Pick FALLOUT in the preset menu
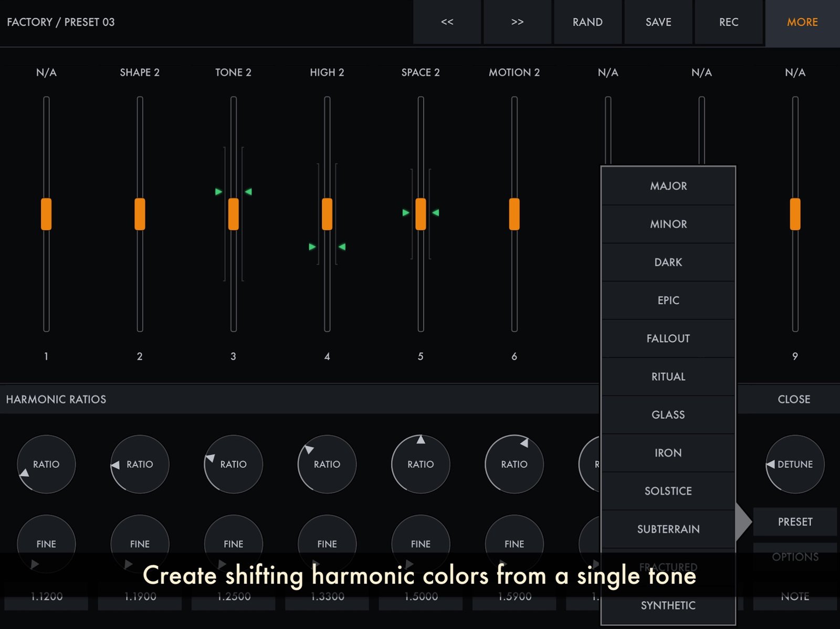The height and width of the screenshot is (629, 840). pos(668,338)
